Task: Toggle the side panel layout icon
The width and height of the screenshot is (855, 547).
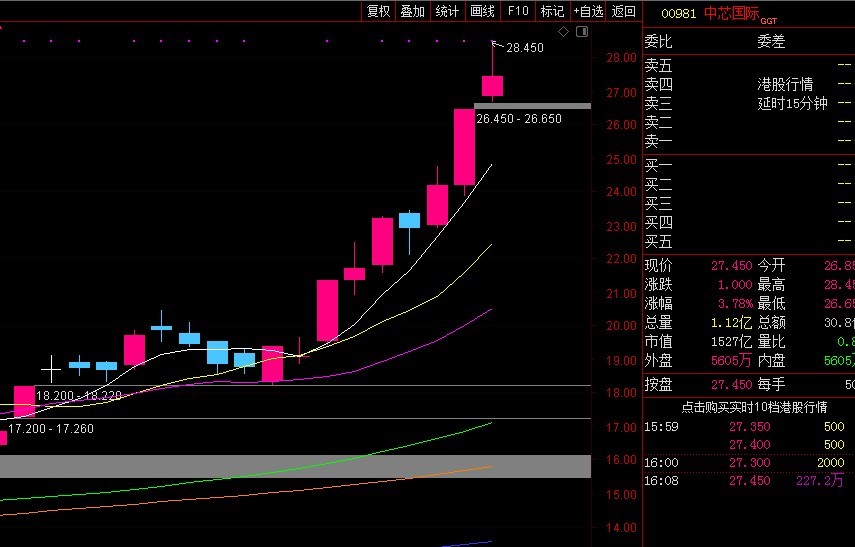Action: (x=582, y=32)
